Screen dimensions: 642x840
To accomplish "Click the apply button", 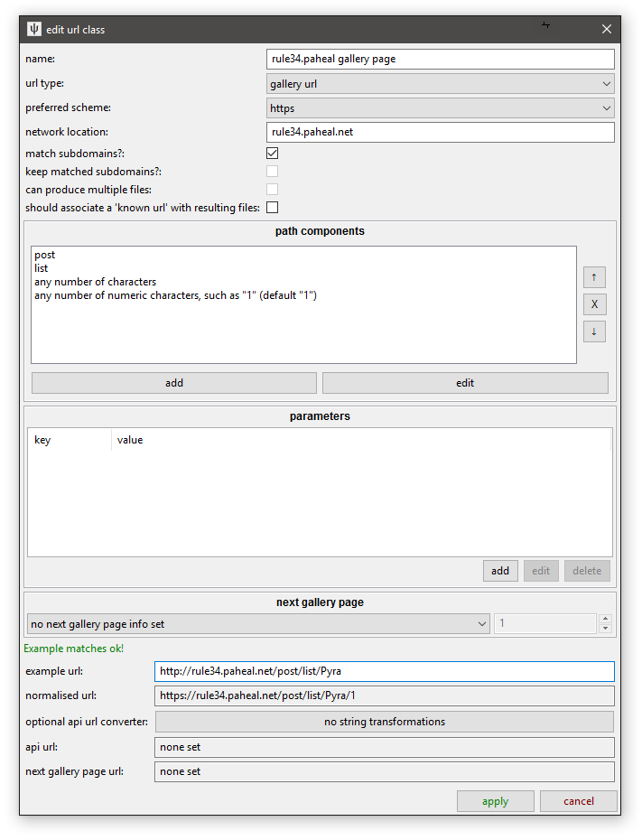I will pos(496,801).
